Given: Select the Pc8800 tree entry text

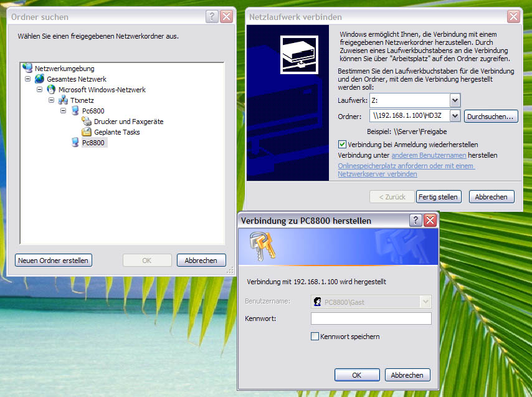Looking at the screenshot, I should [x=93, y=143].
